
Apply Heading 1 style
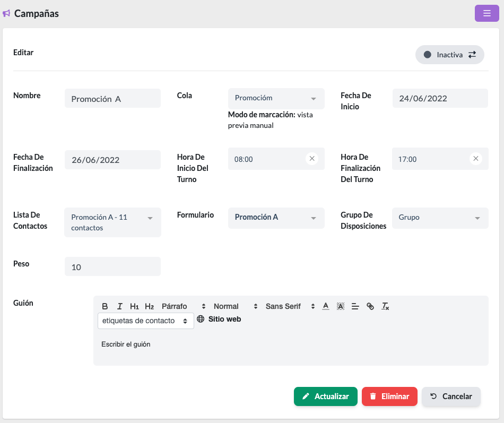134,306
